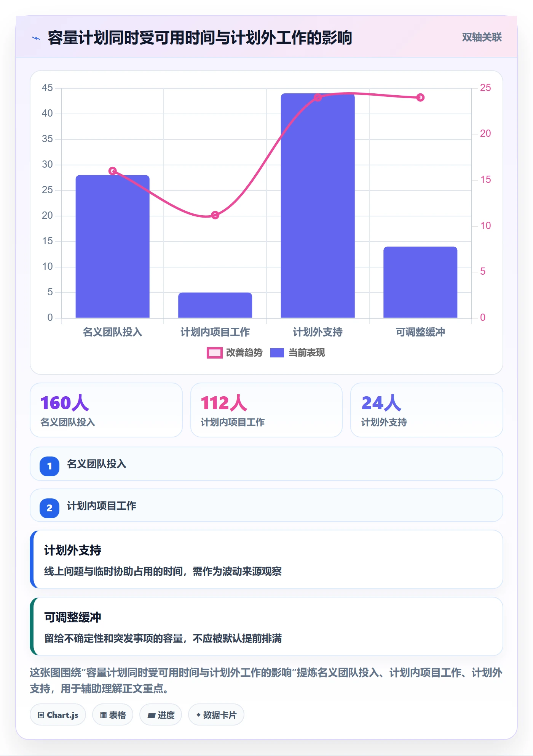This screenshot has width=533, height=756.
Task: Select the 数据卡片 tag chip
Action: [216, 715]
